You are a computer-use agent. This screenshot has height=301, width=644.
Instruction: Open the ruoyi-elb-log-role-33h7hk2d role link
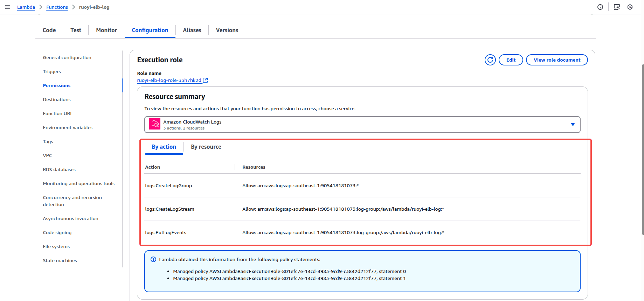coord(169,80)
